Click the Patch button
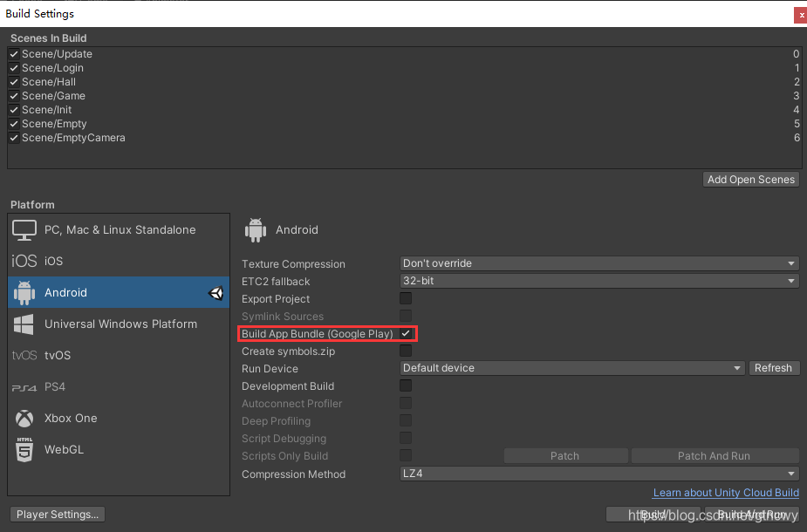 pos(565,456)
